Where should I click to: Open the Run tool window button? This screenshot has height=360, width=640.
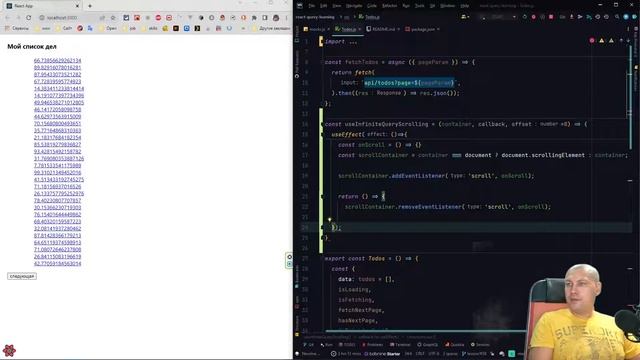click(x=327, y=345)
